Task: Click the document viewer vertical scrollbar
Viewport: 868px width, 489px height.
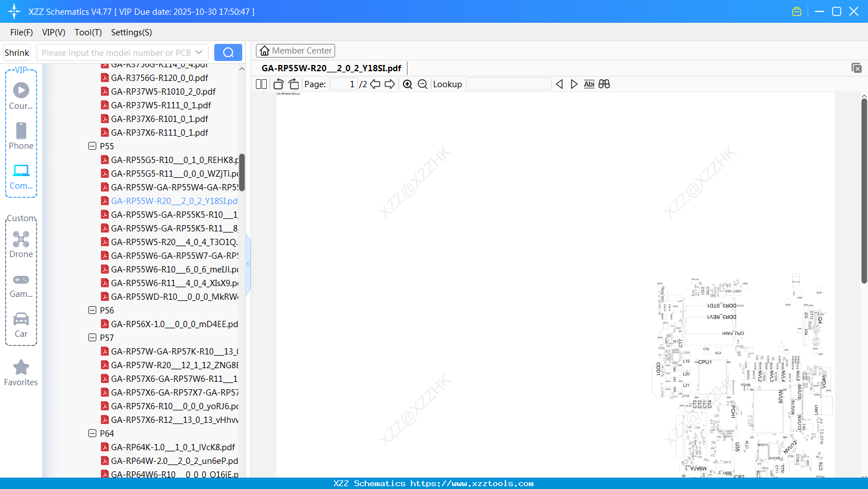Action: coord(864,190)
